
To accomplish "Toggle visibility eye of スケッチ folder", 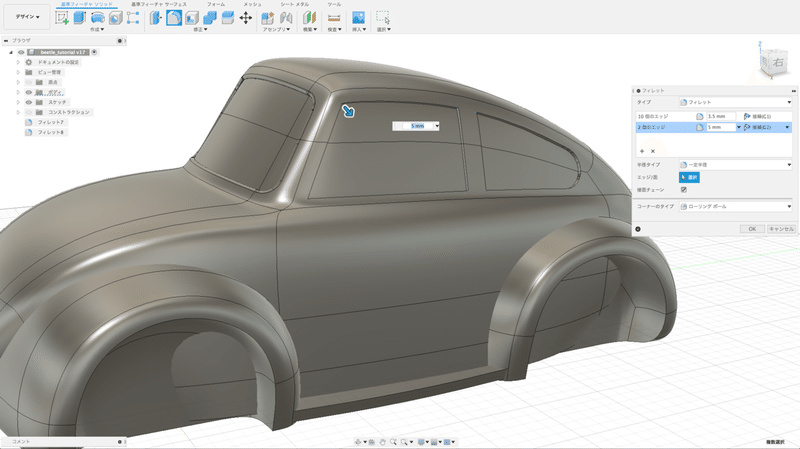I will 27,102.
